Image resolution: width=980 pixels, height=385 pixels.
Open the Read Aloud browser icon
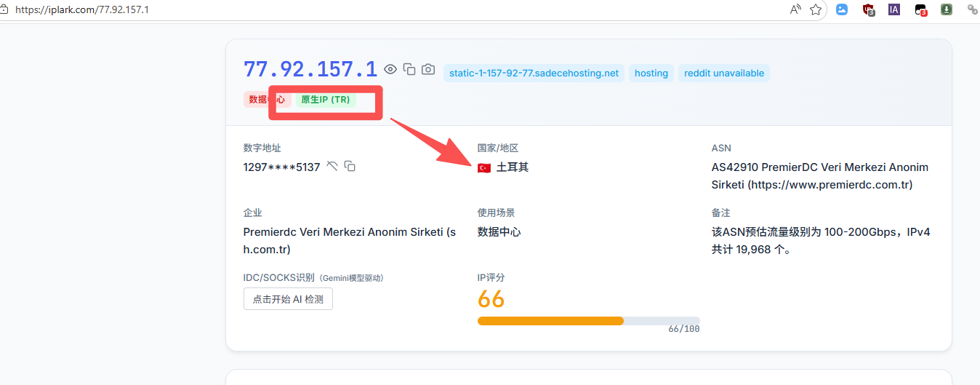pos(795,9)
